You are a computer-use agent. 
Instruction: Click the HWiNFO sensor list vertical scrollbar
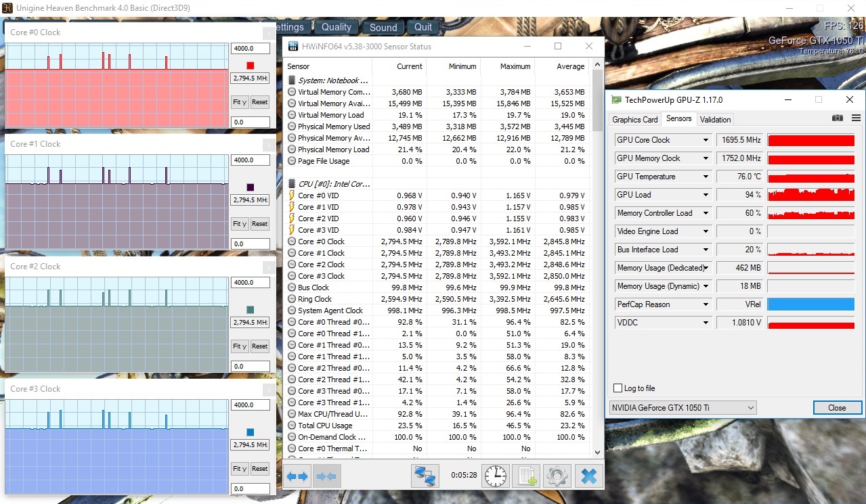(598, 258)
